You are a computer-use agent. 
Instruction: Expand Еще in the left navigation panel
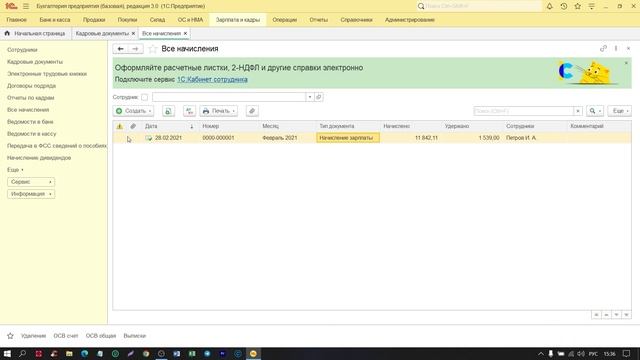click(15, 170)
